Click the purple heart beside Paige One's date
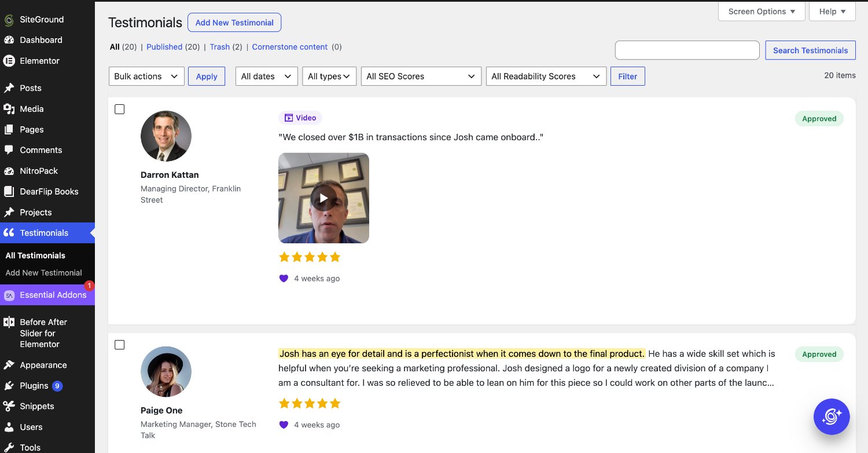This screenshot has height=453, width=868. (284, 425)
